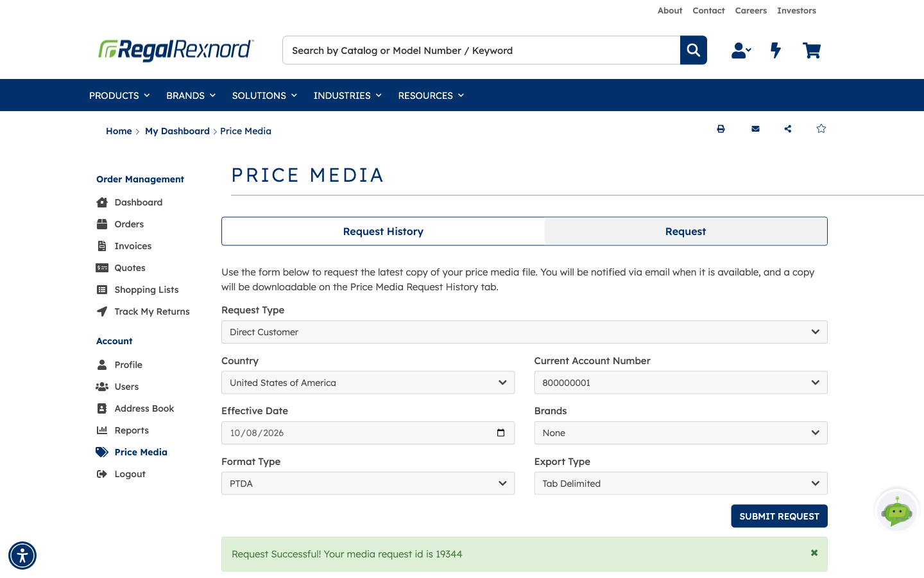Image resolution: width=924 pixels, height=578 pixels.
Task: Select the Request tab
Action: coord(685,231)
